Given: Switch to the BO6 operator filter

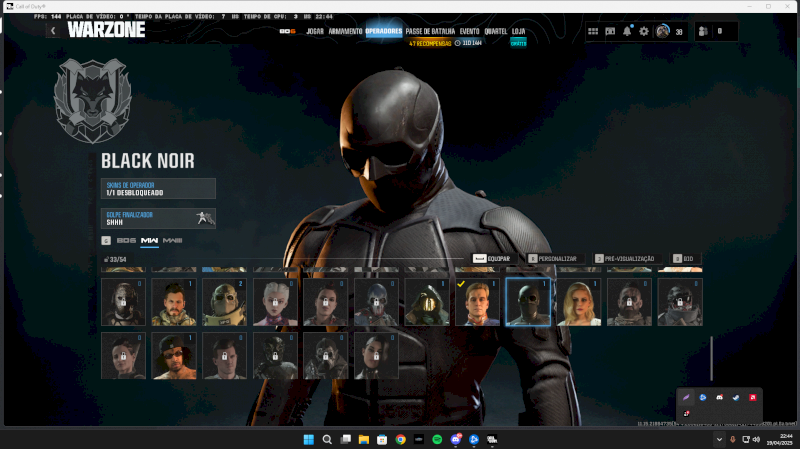Looking at the screenshot, I should pos(126,241).
